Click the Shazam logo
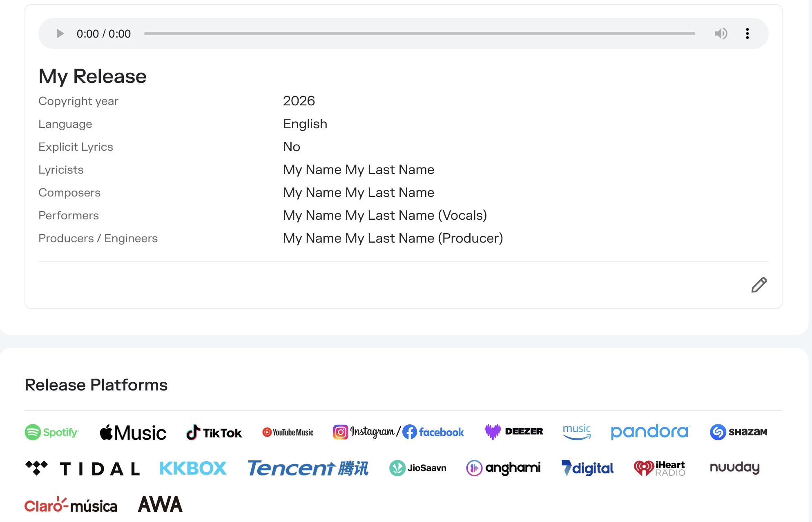The height and width of the screenshot is (522, 812). [x=738, y=432]
